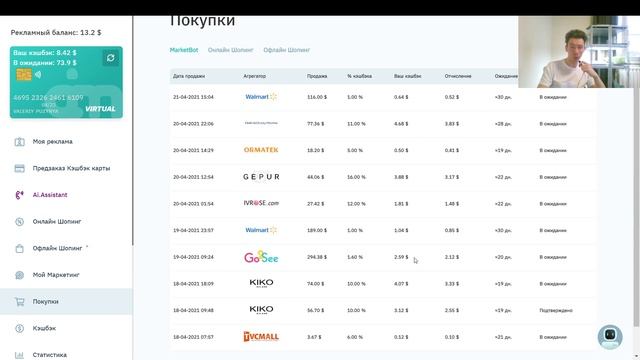Click the Walmart logo in the 19-04-2021 row
Image resolution: width=640 pixels, height=360 pixels.
pos(261,230)
